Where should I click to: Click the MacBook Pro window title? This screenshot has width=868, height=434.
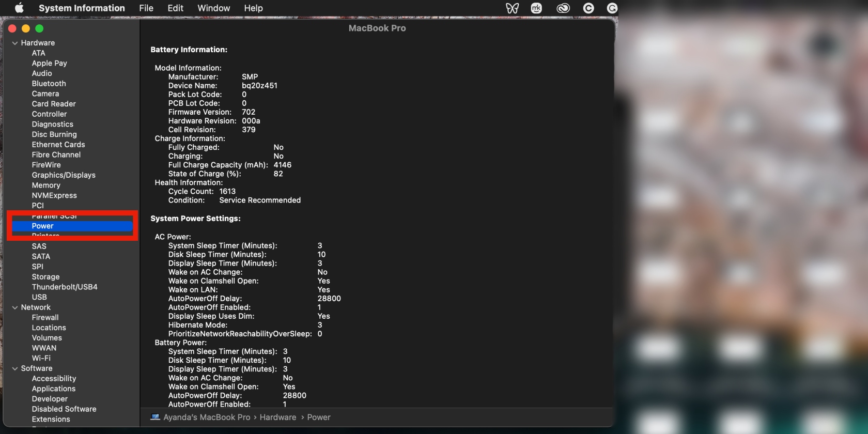[377, 28]
